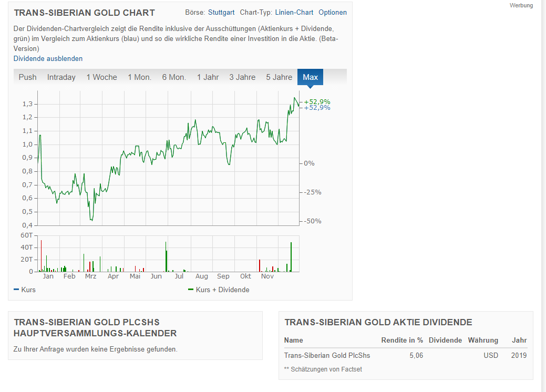Click the Dividende ausblenden link
The height and width of the screenshot is (392, 546).
(48, 58)
